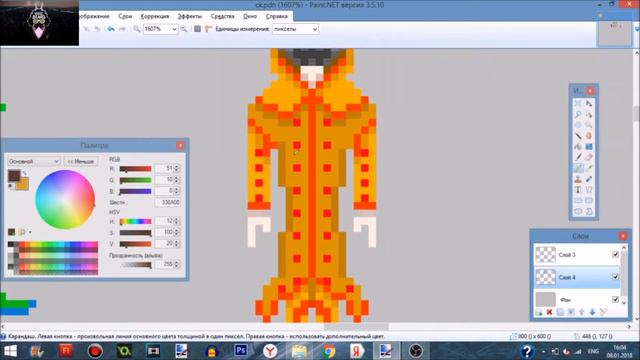The width and height of the screenshot is (640, 360).
Task: Select the Pan hand tool
Action: pyautogui.click(x=589, y=136)
